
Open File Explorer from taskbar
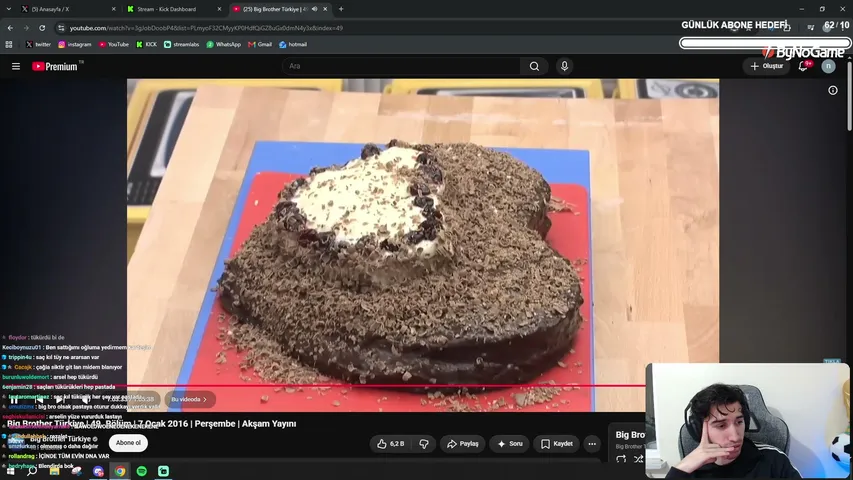pos(54,471)
